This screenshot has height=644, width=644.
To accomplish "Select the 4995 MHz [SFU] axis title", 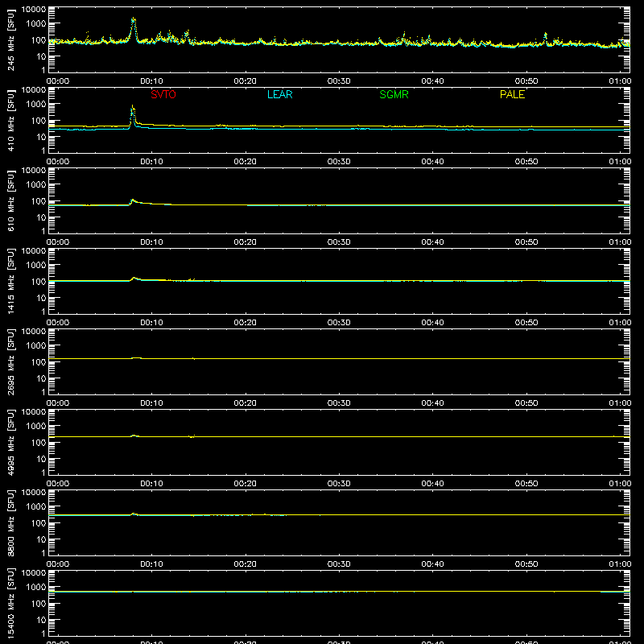I will click(11, 442).
